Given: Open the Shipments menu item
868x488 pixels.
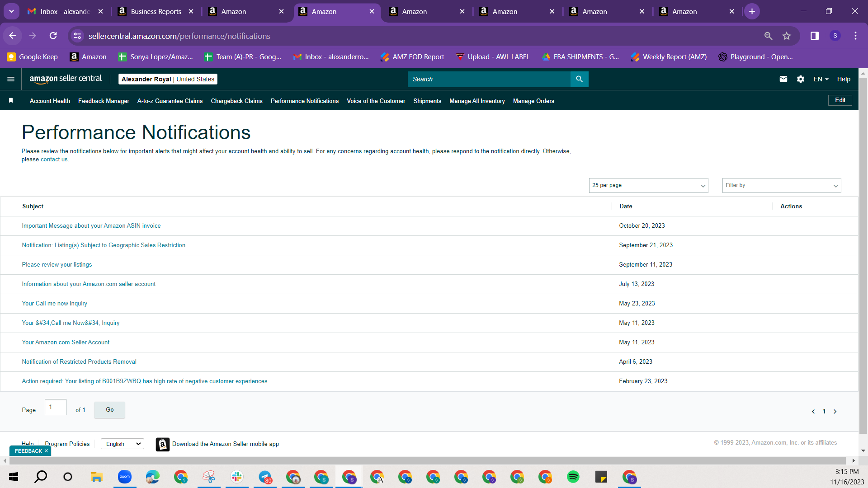Looking at the screenshot, I should click(427, 101).
